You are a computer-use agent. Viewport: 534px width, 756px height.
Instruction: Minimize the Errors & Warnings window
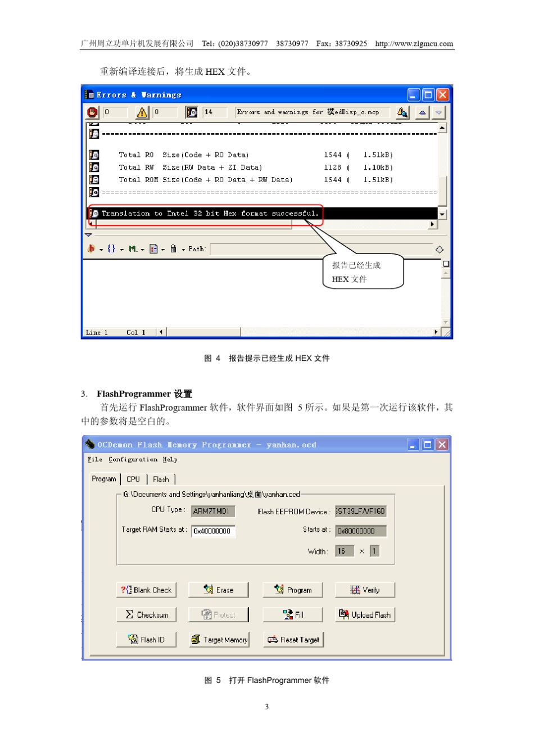[414, 95]
